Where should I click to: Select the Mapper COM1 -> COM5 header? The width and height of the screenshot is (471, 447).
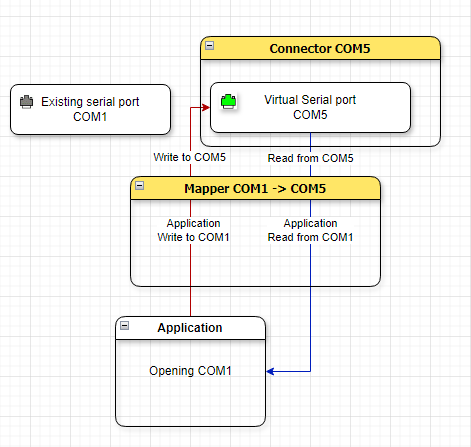tap(255, 188)
